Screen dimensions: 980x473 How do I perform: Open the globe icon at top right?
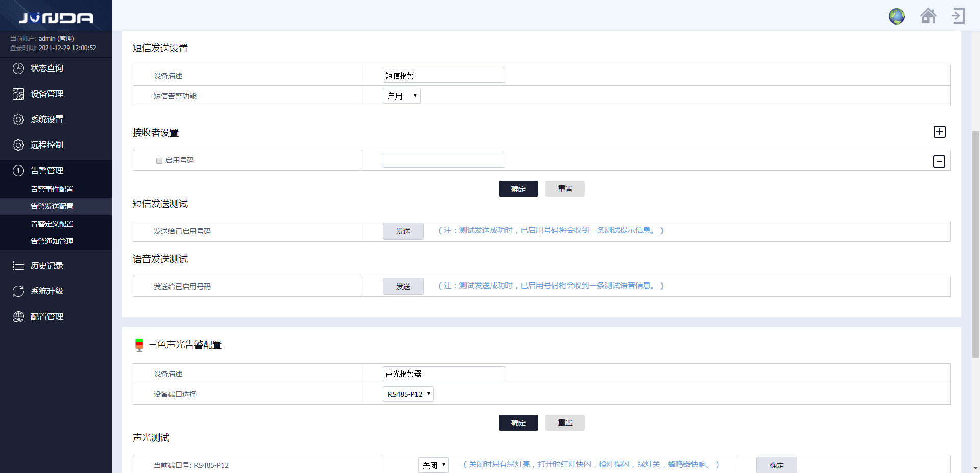click(897, 16)
